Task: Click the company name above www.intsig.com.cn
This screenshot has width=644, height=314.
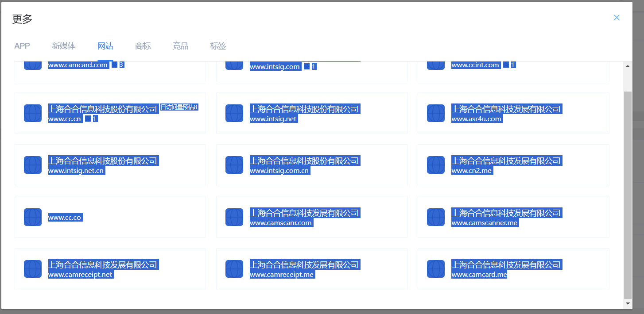Action: click(304, 161)
